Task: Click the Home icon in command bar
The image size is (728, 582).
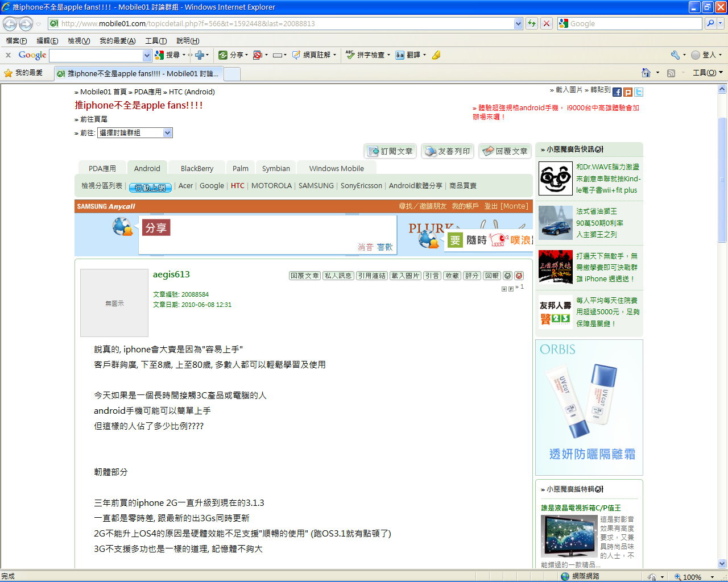Action: (x=646, y=73)
